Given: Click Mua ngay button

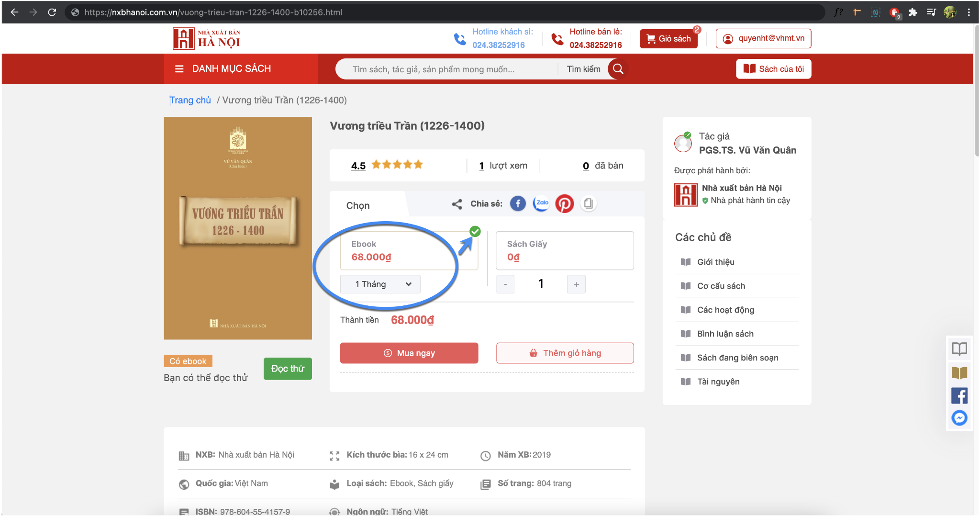Looking at the screenshot, I should 409,353.
